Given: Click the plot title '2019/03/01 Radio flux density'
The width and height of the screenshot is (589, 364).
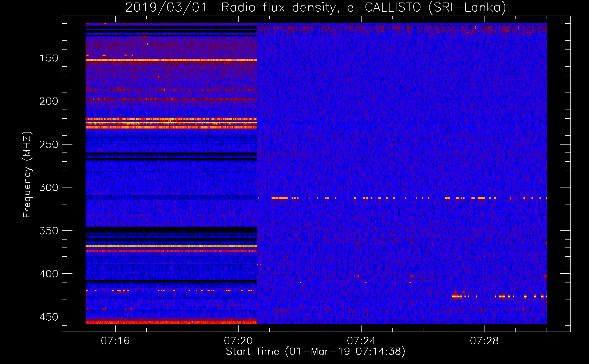Looking at the screenshot, I should pyautogui.click(x=316, y=7).
